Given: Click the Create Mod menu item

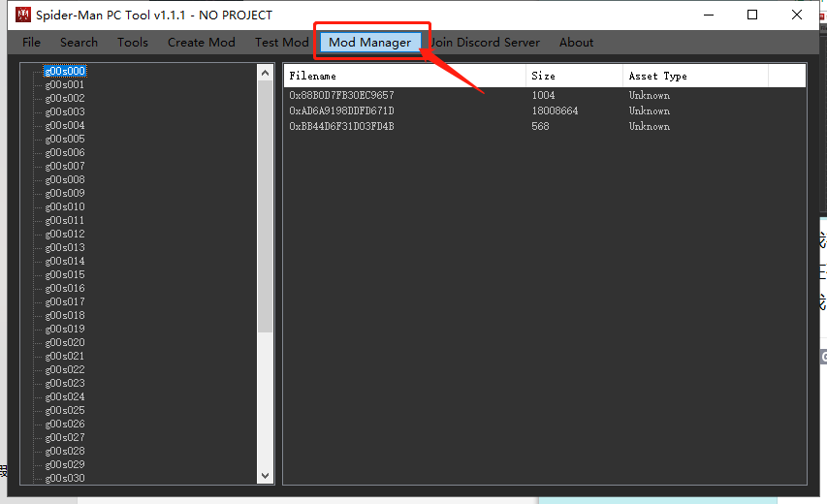Looking at the screenshot, I should [201, 42].
